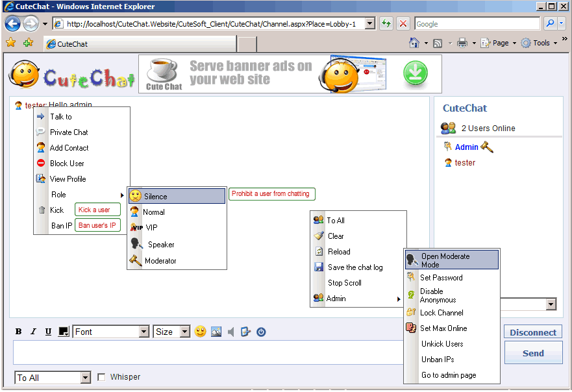Select Disable Anonymous option
The width and height of the screenshot is (572, 392).
[x=452, y=295]
